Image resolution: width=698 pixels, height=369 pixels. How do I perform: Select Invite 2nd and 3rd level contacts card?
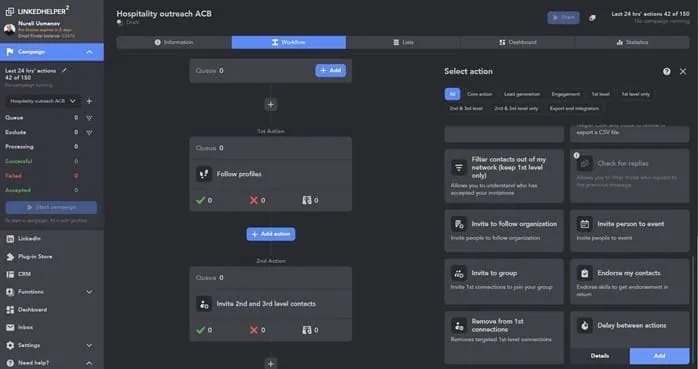pos(271,304)
